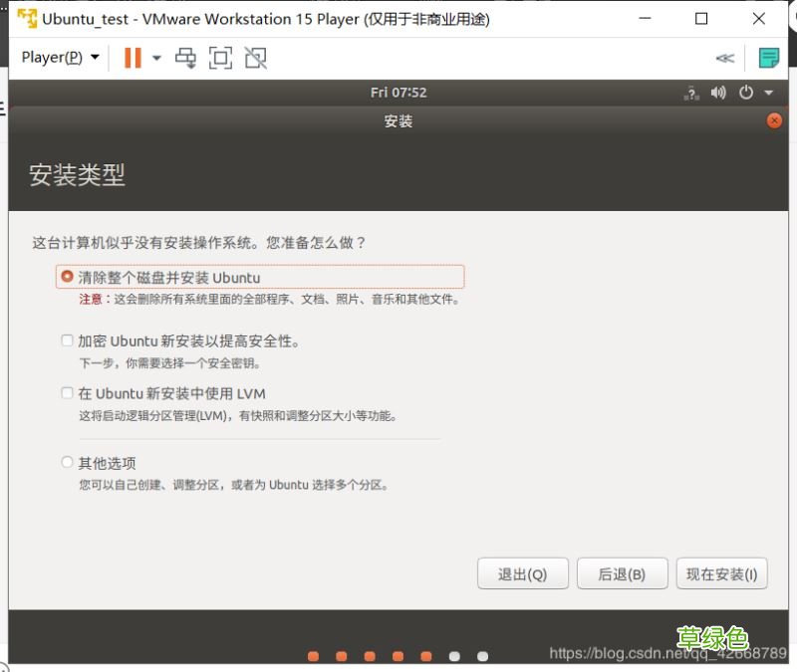Open the green notes icon in the toolbar
The image size is (797, 672).
pos(768,58)
